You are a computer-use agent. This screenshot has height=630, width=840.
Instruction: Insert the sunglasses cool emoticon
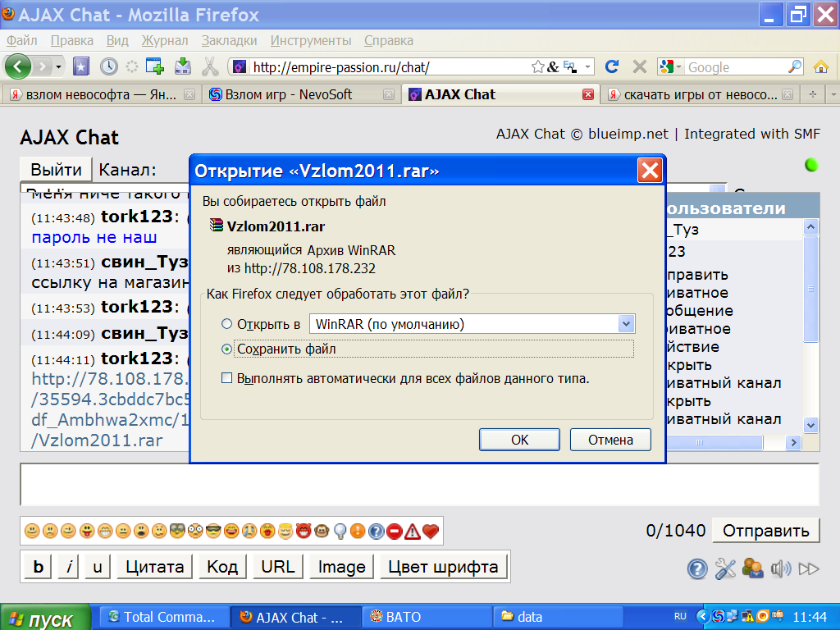pos(213,531)
